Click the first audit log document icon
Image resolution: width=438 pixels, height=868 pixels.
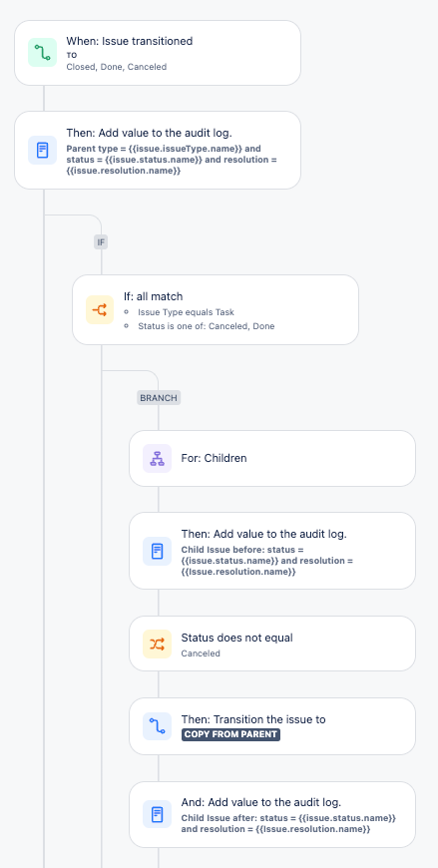[x=43, y=150]
